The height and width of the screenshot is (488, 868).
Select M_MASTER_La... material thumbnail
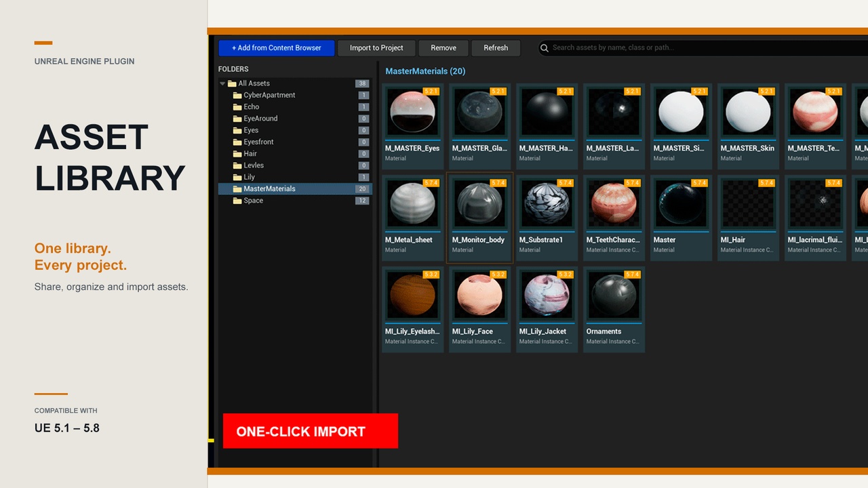[x=614, y=112]
